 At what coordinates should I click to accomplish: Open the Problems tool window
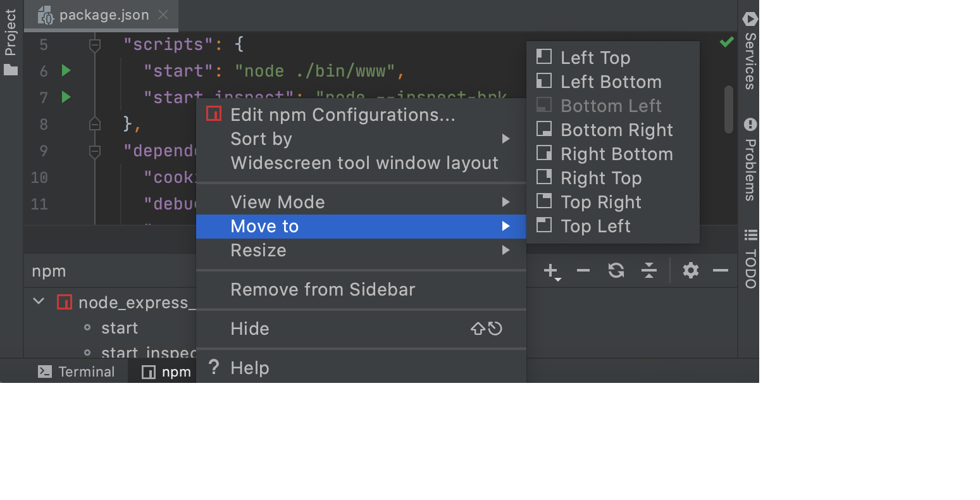point(750,159)
